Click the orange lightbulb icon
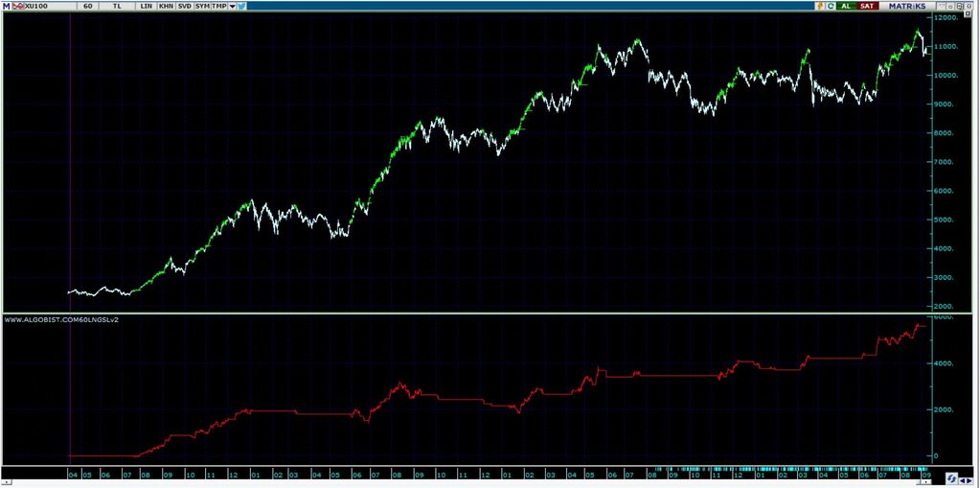Image resolution: width=980 pixels, height=488 pixels. [819, 7]
